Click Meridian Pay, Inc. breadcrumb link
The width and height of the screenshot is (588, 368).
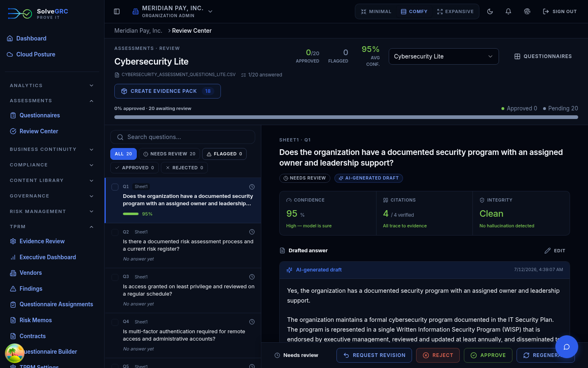138,31
